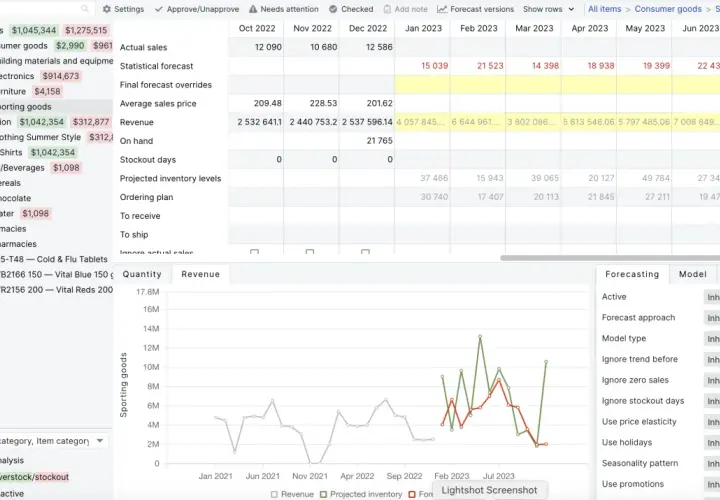Screen dimensions: 720x500
Task: Switch to the Revenue chart tab
Action: pos(201,274)
